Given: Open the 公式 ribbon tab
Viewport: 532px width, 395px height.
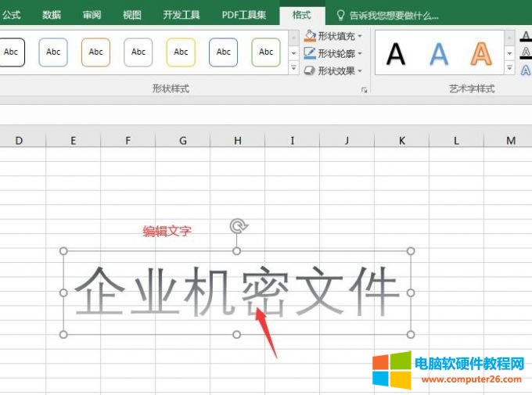Looking at the screenshot, I should tap(11, 15).
